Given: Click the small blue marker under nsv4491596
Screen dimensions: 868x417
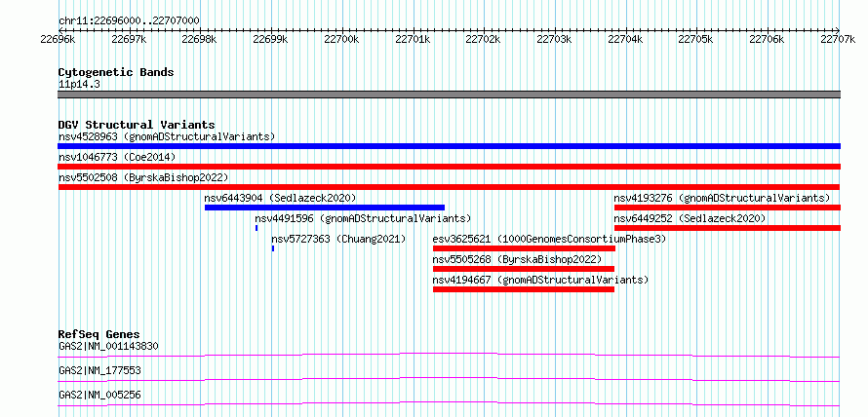Looking at the screenshot, I should pos(256,228).
